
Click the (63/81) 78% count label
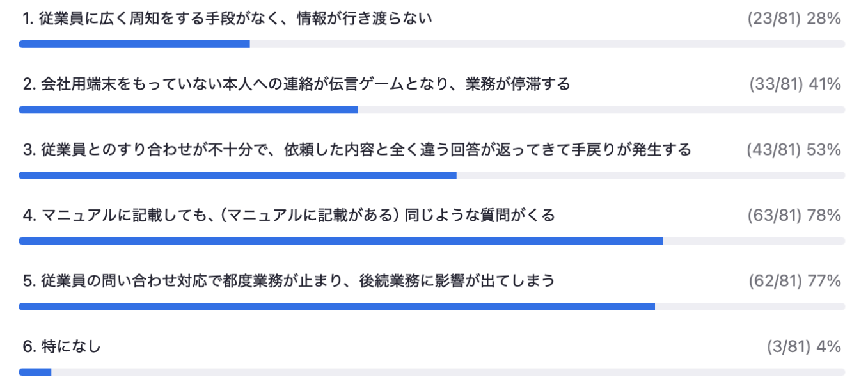[x=794, y=216]
